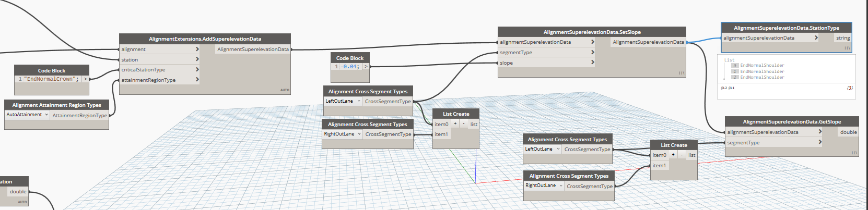Viewport: 868px width, 210px height.
Task: Click the add item plus on right List Create
Action: 673,155
